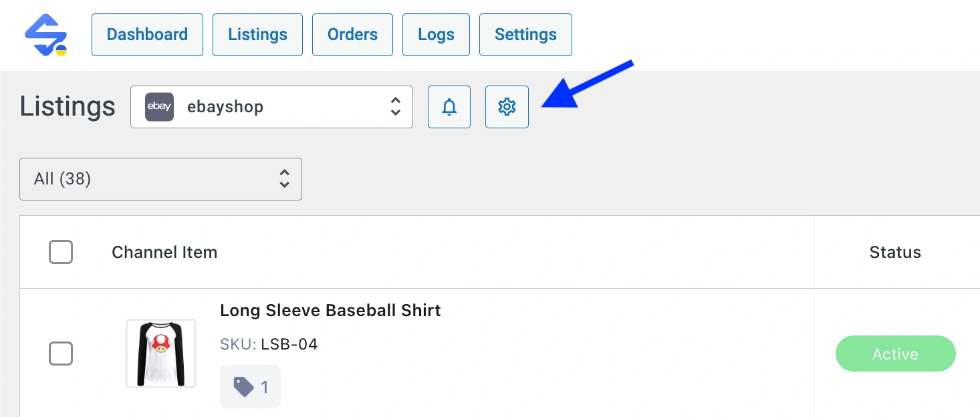Open the All (38) filter dropdown
This screenshot has width=980, height=417.
[x=160, y=178]
